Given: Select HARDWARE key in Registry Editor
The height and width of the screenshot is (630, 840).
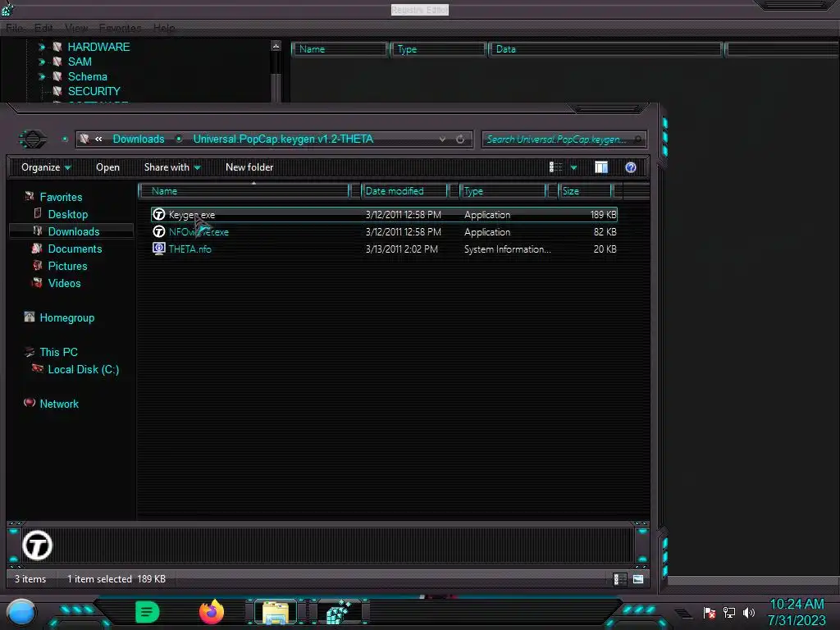Looking at the screenshot, I should (x=98, y=47).
